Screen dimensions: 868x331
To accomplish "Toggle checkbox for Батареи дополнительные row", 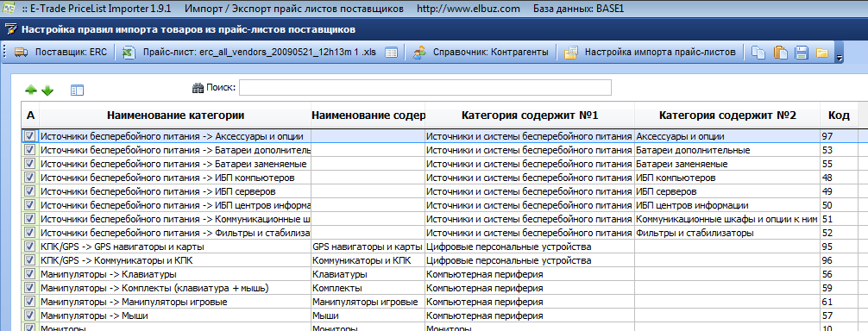I will 30,150.
